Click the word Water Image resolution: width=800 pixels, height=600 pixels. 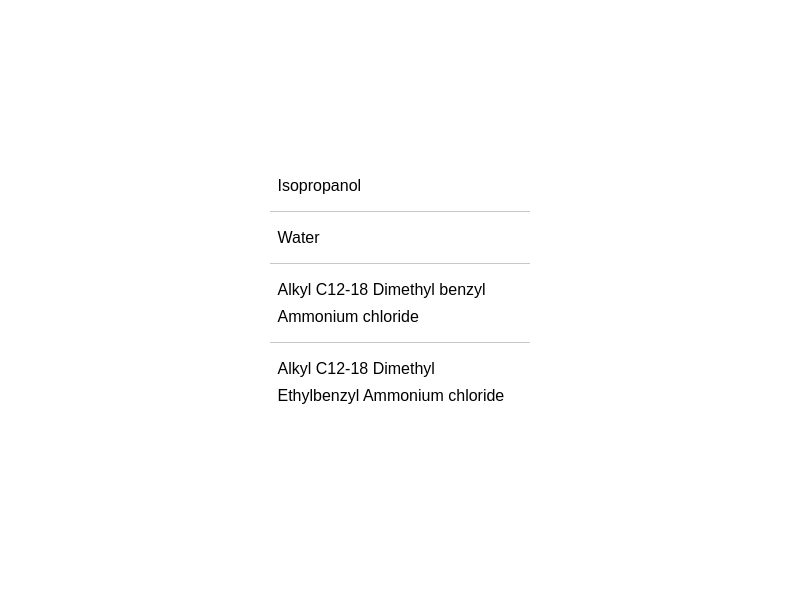tap(298, 238)
